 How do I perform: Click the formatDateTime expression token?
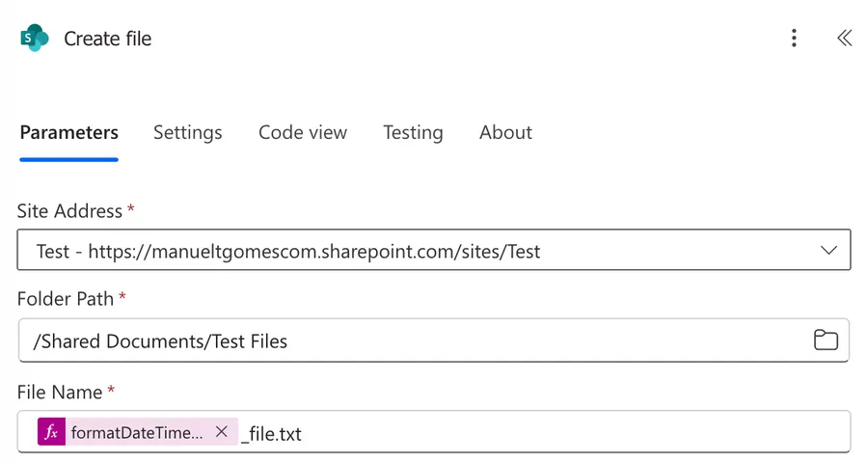(x=136, y=432)
